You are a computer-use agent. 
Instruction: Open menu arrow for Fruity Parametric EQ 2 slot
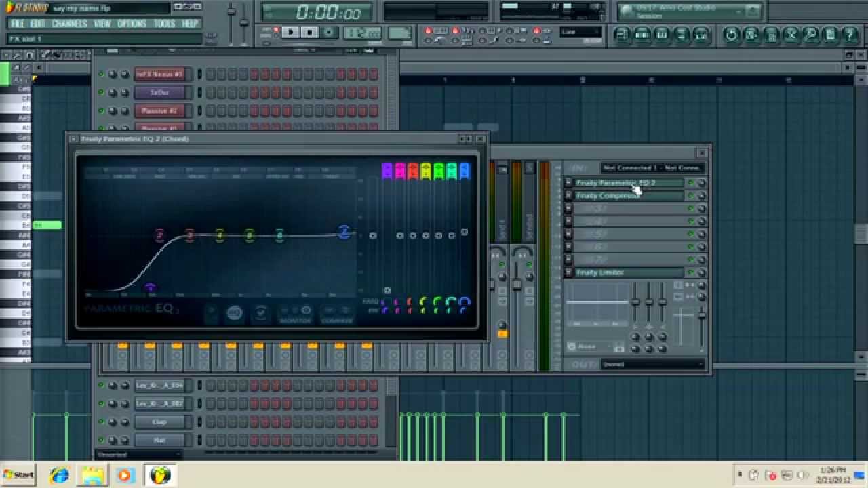tap(568, 183)
